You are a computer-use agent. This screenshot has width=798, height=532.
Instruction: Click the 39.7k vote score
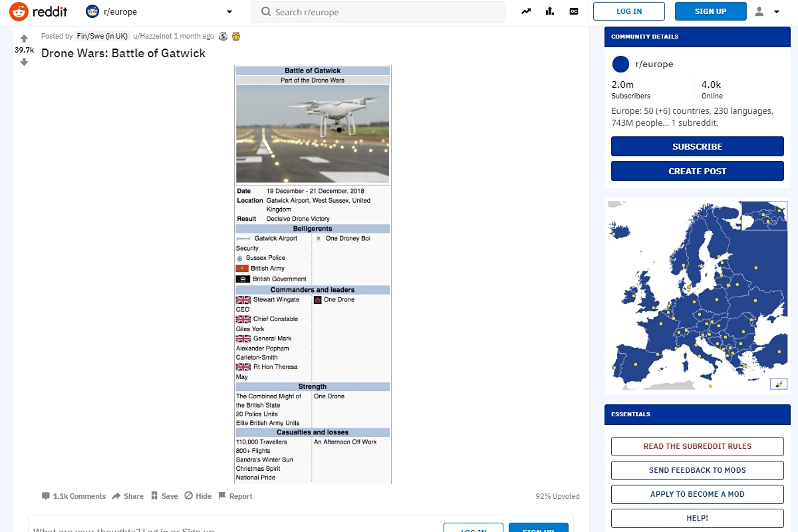click(25, 50)
